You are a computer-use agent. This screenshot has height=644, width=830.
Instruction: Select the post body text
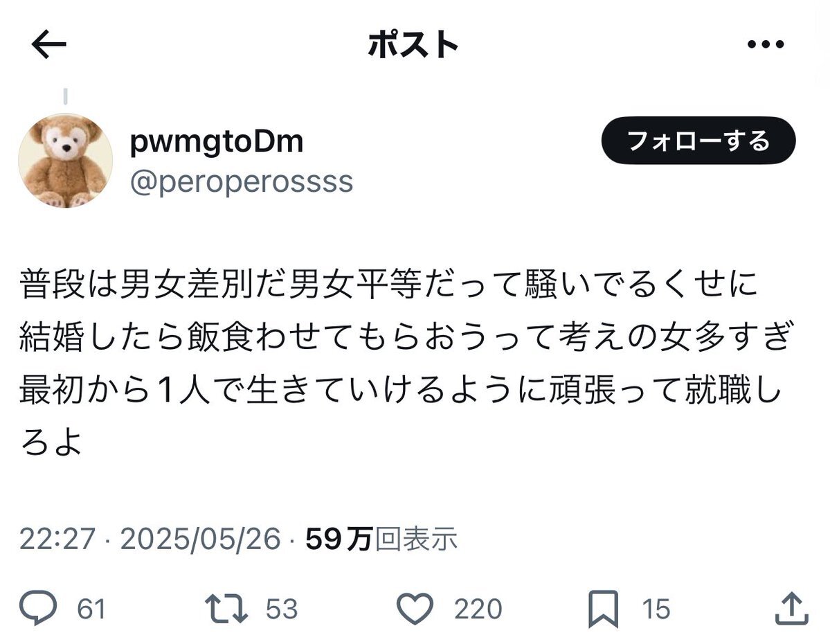406,364
